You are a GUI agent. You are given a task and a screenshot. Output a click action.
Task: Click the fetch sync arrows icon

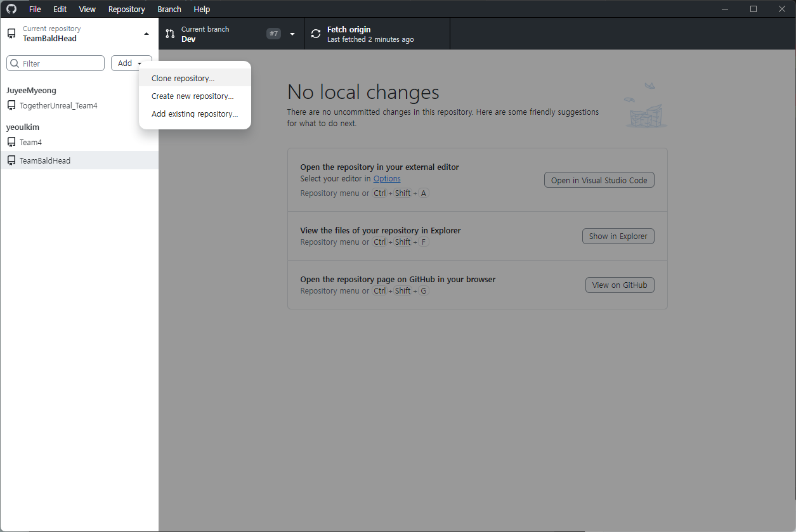(316, 34)
